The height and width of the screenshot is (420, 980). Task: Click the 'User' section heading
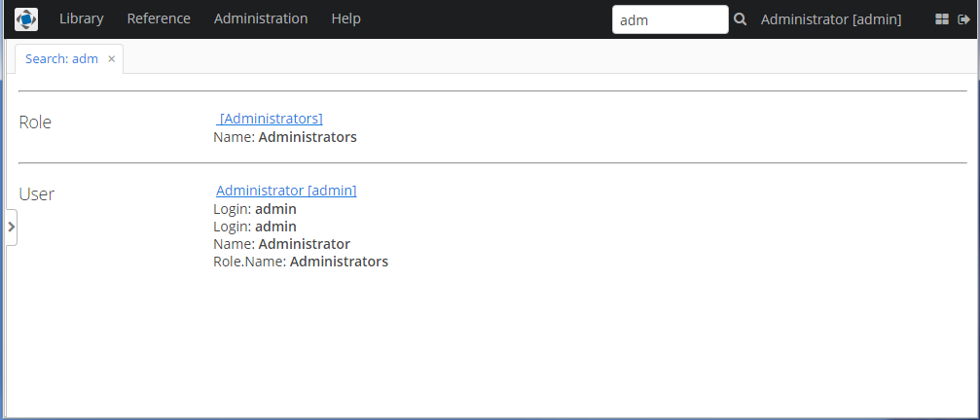pyautogui.click(x=37, y=194)
